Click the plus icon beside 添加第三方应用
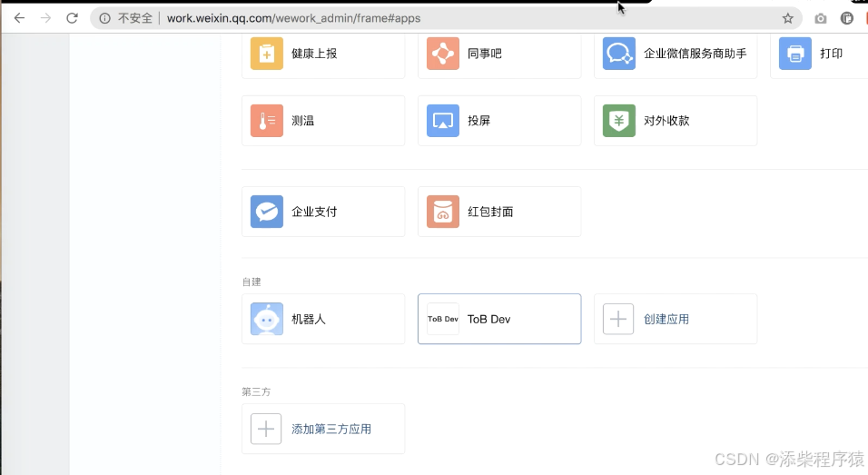 [x=266, y=429]
